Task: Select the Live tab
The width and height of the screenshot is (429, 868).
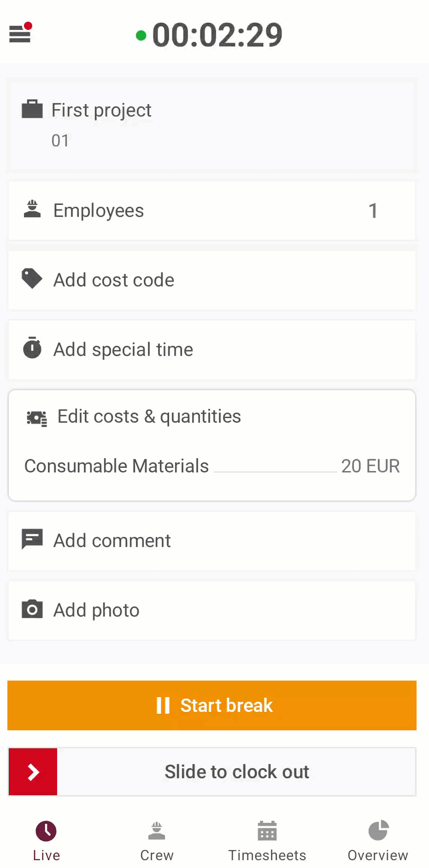Action: [46, 841]
